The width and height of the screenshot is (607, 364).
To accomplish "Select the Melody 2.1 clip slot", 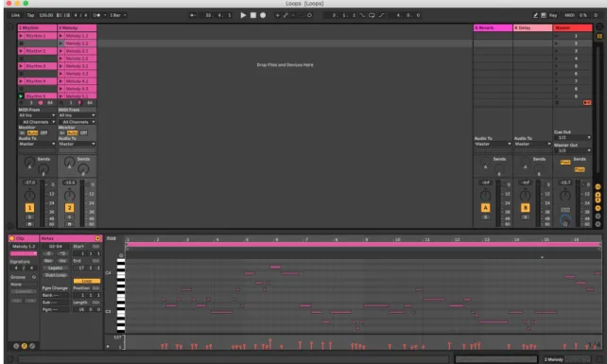I will (80, 51).
